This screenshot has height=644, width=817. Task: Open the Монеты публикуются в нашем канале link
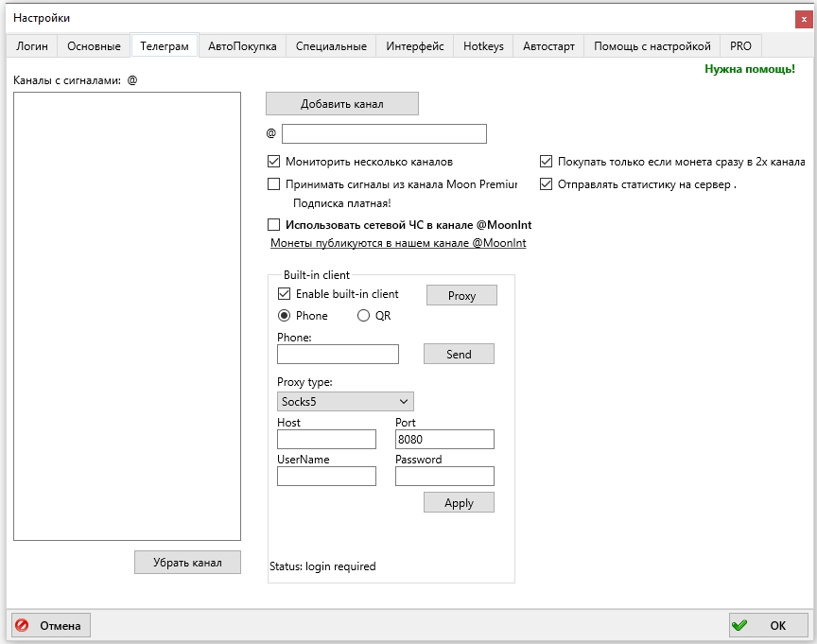398,243
